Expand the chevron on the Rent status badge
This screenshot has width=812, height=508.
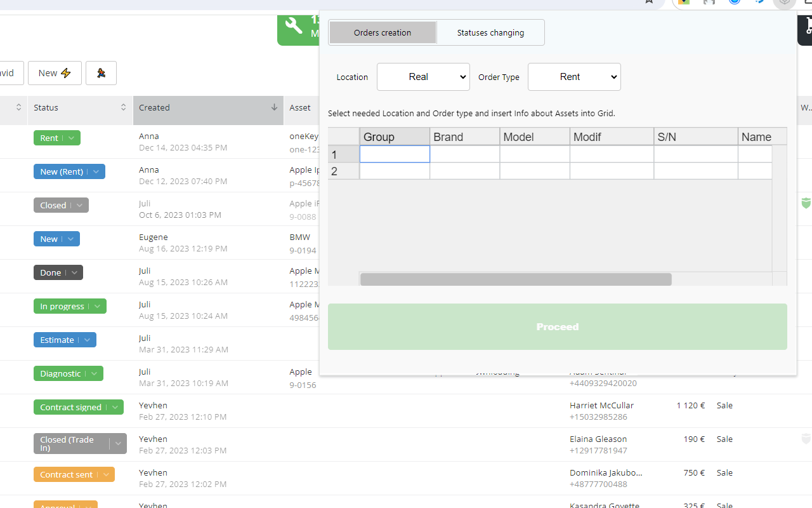click(71, 137)
